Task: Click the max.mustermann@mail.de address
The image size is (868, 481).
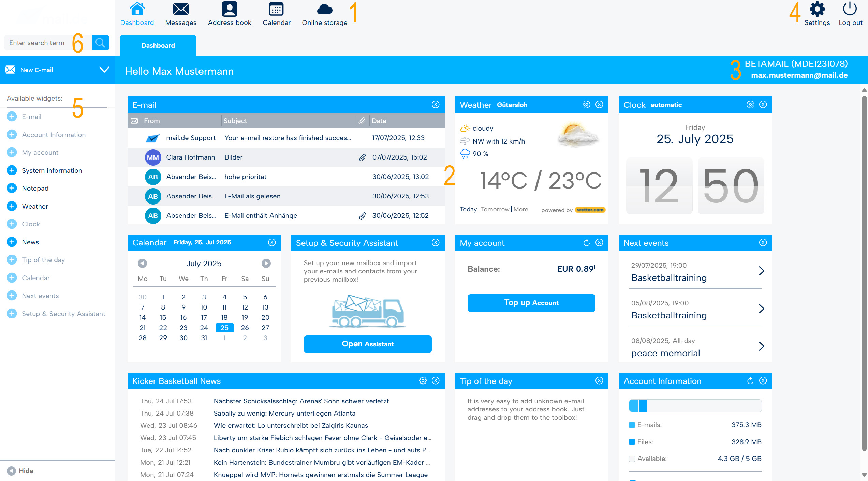Action: tap(799, 75)
